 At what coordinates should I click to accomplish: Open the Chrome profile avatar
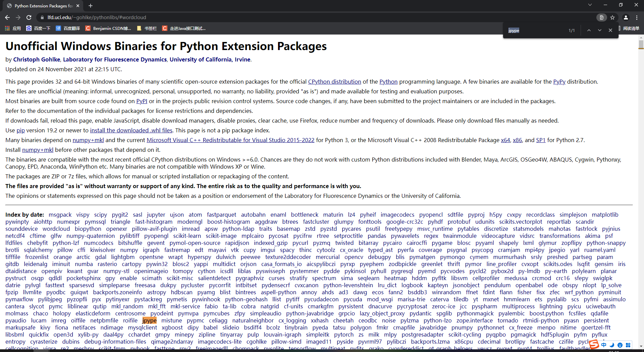[626, 17]
